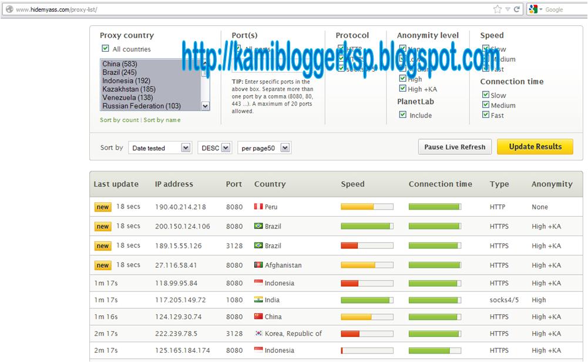Select Indonesia (192) in country list
Screen dimensions: 588x364
coord(150,80)
